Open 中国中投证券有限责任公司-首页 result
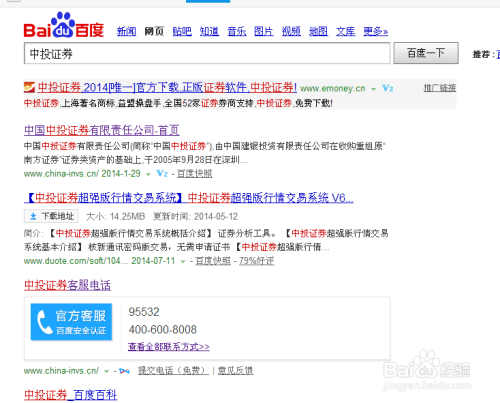Viewport: 500px width, 403px height. tap(102, 130)
